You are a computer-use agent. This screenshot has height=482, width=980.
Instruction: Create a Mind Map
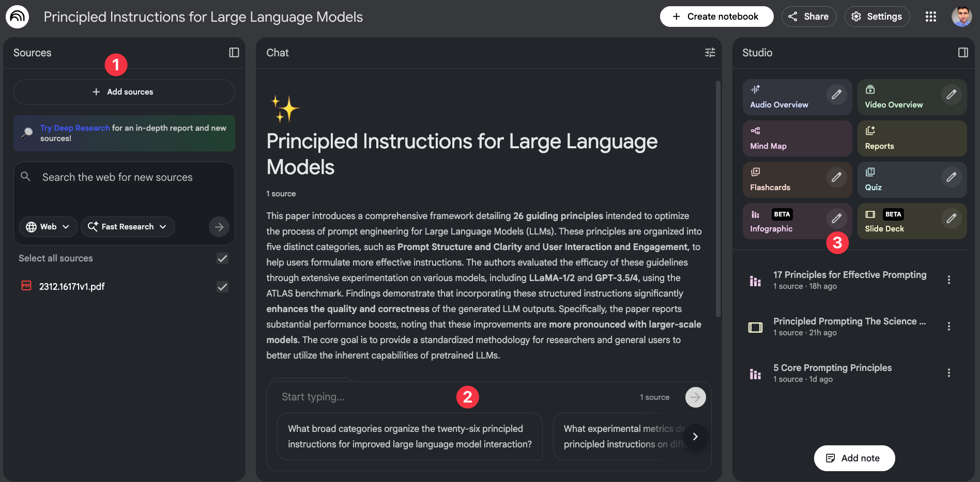coord(798,138)
